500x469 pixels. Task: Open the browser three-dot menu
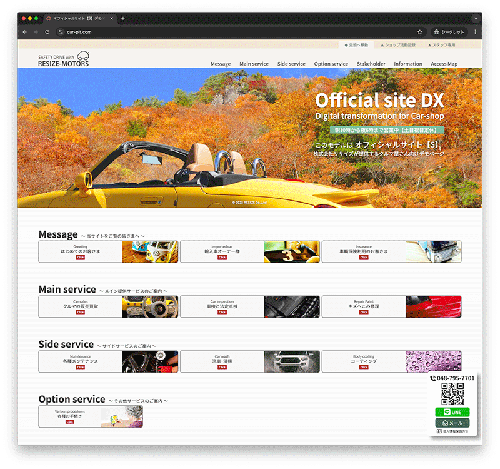[x=475, y=32]
